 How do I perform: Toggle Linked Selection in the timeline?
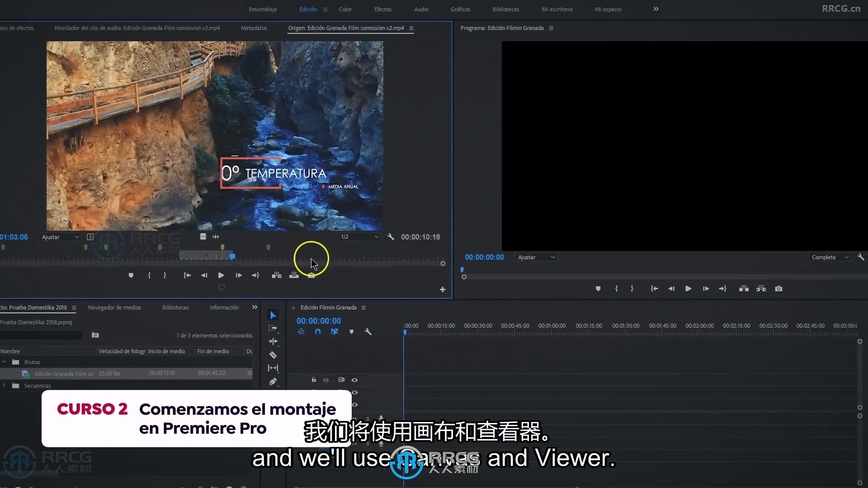pos(335,332)
